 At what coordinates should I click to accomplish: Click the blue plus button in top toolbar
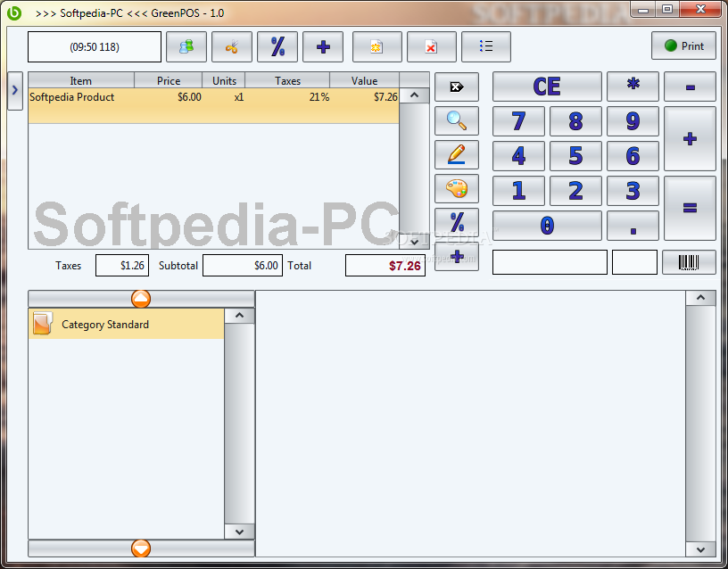point(323,46)
